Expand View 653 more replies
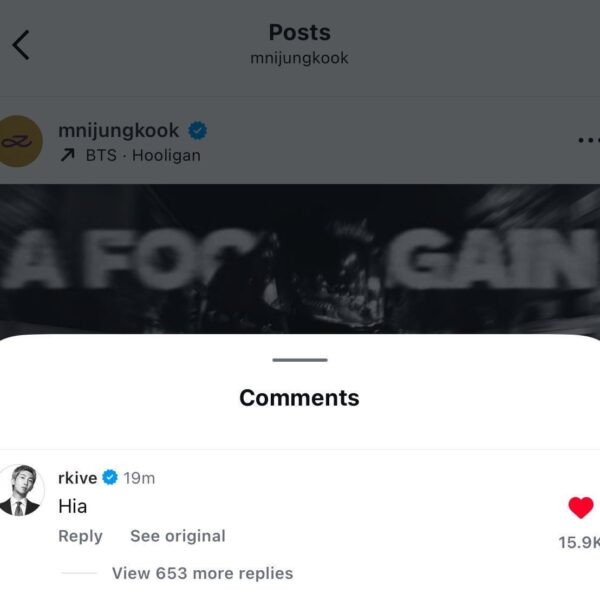This screenshot has width=600, height=600. point(202,573)
